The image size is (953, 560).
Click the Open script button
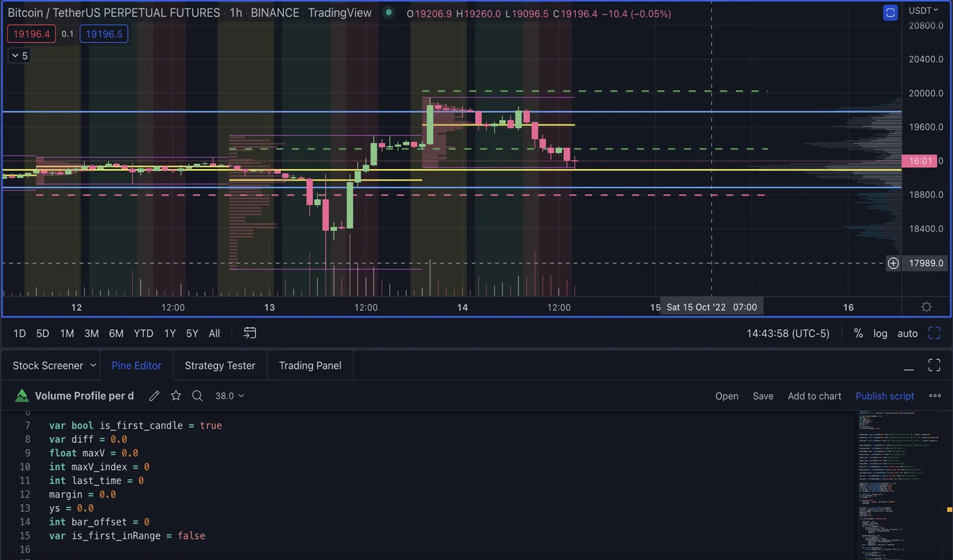[x=726, y=396]
